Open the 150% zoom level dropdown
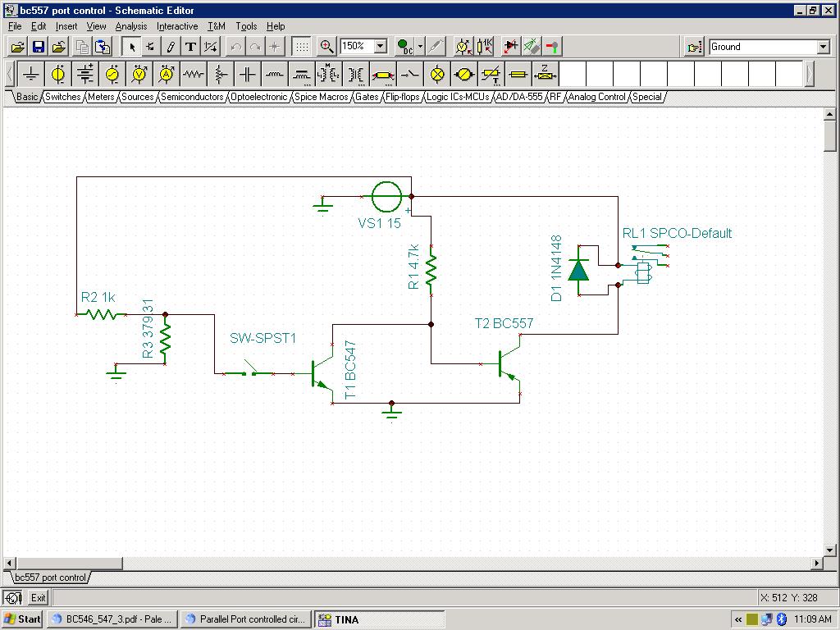The image size is (840, 630). [381, 47]
